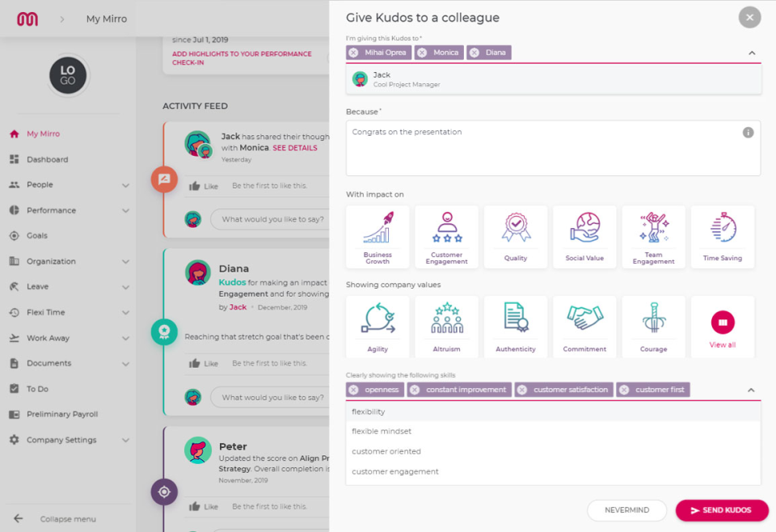Screen dimensions: 776x532
Task: Expand the Performance sidebar menu
Action: (125, 210)
